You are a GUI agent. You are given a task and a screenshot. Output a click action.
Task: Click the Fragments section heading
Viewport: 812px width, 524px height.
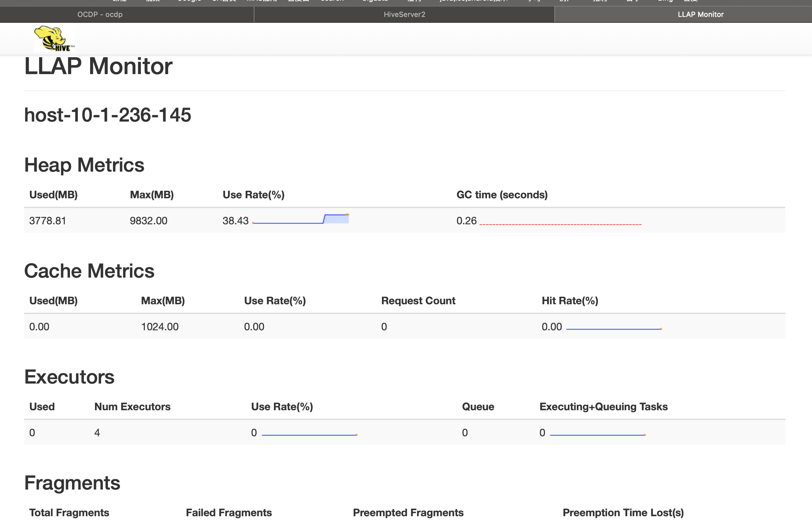click(x=72, y=483)
